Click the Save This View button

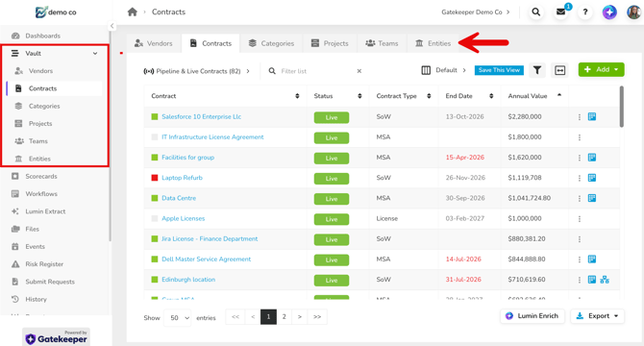click(499, 70)
